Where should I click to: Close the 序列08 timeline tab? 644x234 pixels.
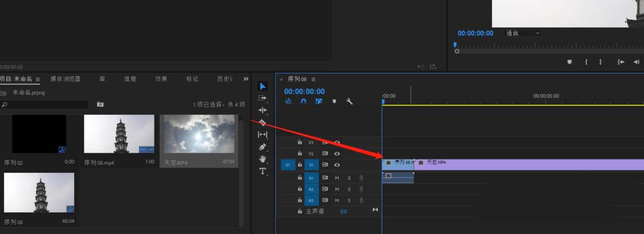281,79
